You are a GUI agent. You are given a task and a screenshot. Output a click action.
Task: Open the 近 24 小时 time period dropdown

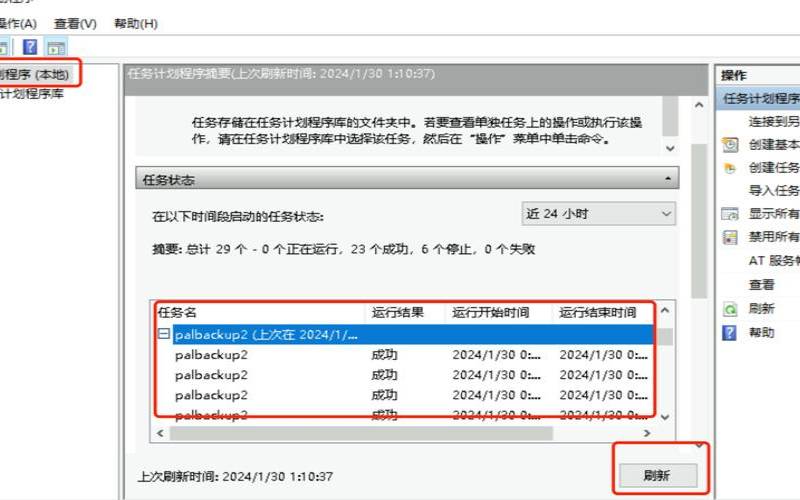[x=598, y=214]
